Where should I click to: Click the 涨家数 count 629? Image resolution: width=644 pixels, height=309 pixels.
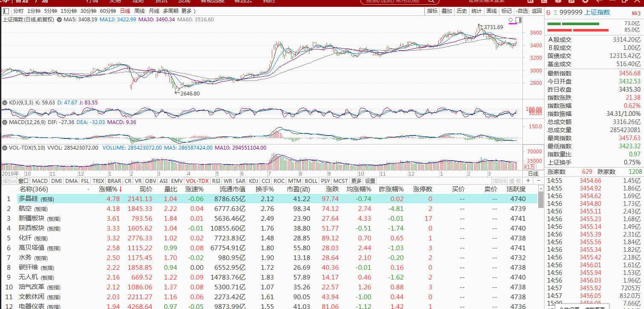tap(587, 172)
